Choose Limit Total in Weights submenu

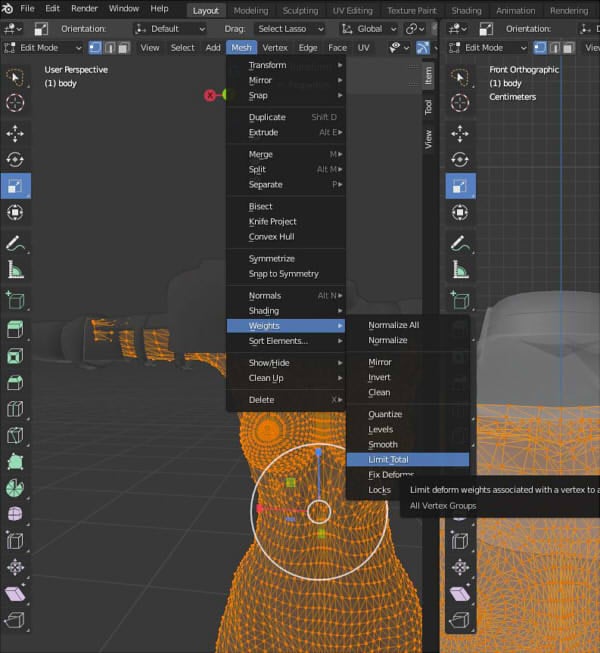[x=408, y=459]
